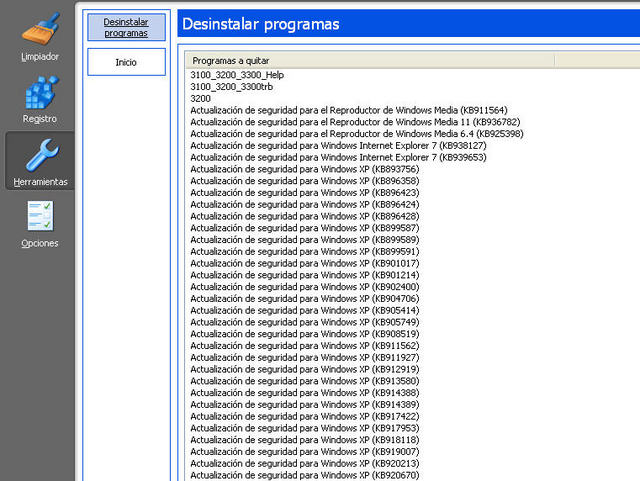Select Windows XP update KB918118
Image resolution: width=640 pixels, height=481 pixels.
coord(305,440)
